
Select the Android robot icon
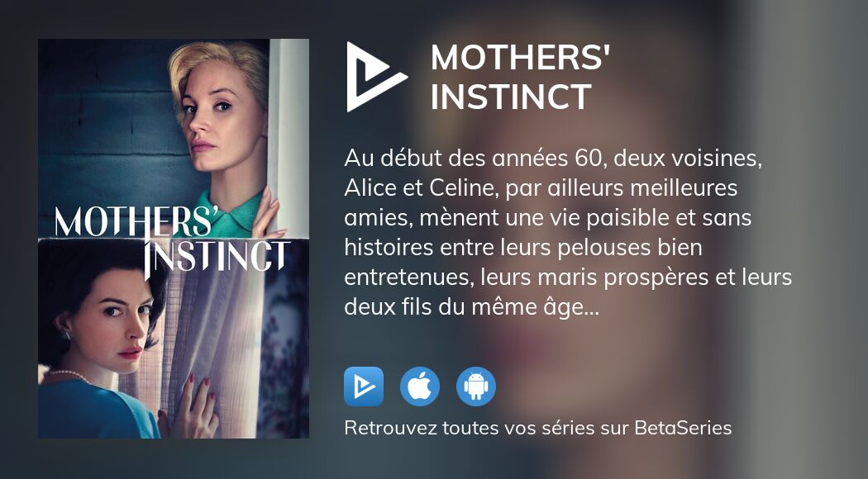pos(476,387)
